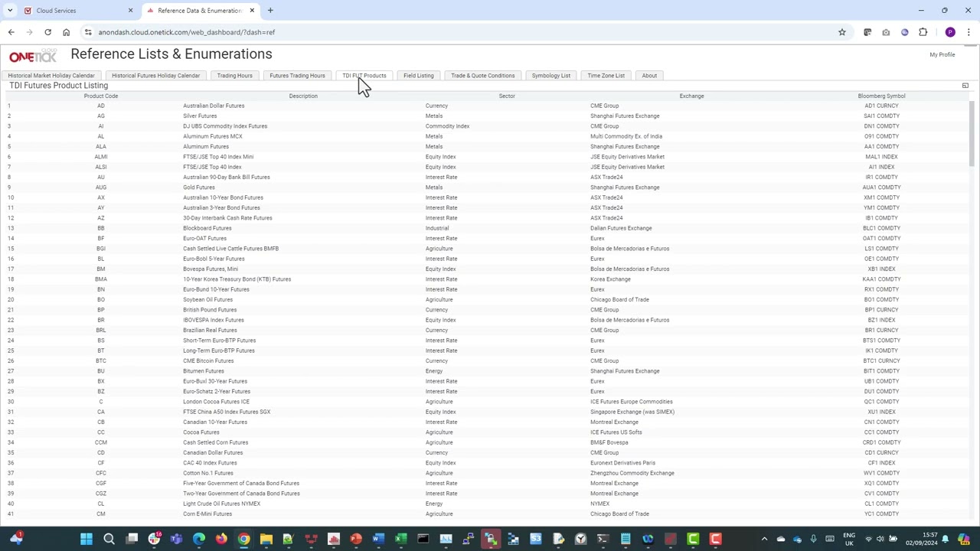The image size is (980, 551).
Task: Sort by Product Code column header
Action: point(101,96)
